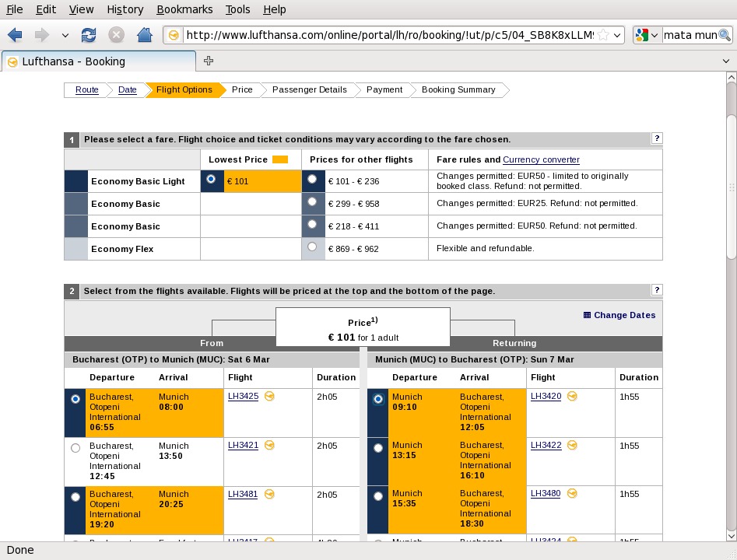The height and width of the screenshot is (560, 737).
Task: Open the History menu
Action: [125, 9]
